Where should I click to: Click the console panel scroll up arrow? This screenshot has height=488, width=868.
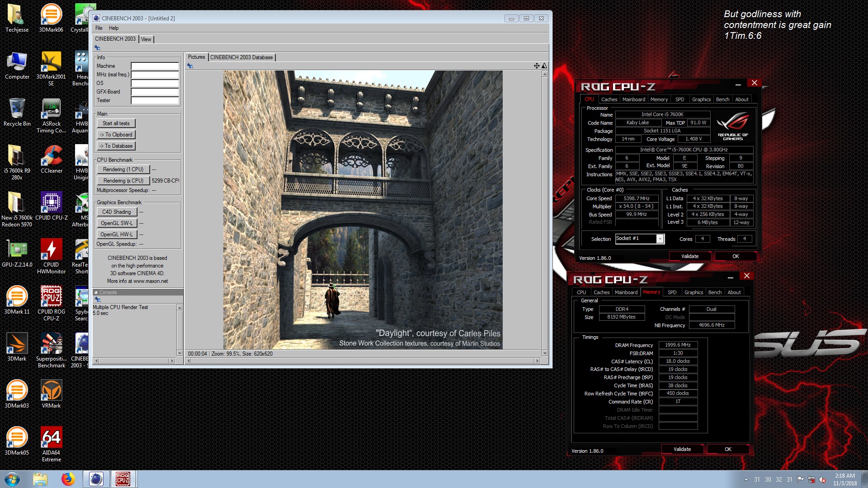click(x=179, y=308)
